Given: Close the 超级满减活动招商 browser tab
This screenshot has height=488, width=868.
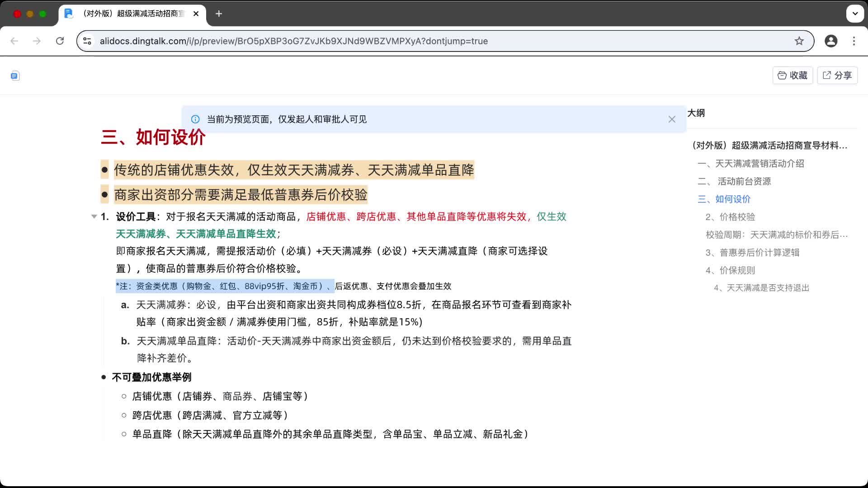Looking at the screenshot, I should pos(196,14).
